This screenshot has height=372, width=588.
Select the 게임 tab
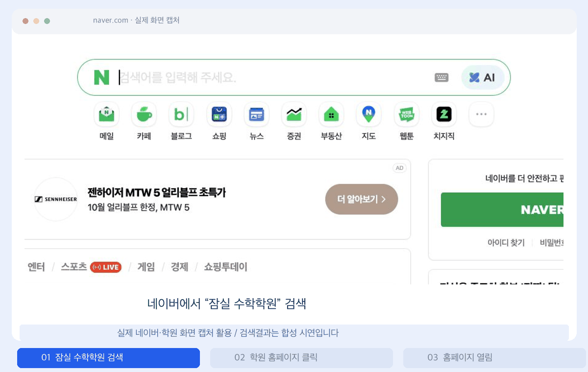click(146, 267)
